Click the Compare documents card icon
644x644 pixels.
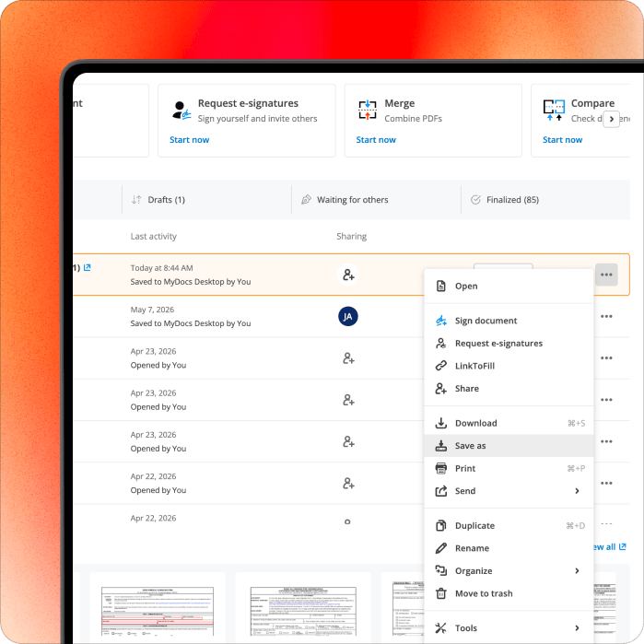(554, 111)
